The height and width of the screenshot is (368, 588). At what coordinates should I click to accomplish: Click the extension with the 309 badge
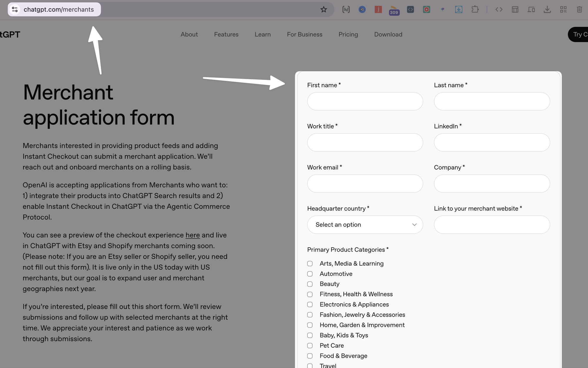pos(394,10)
